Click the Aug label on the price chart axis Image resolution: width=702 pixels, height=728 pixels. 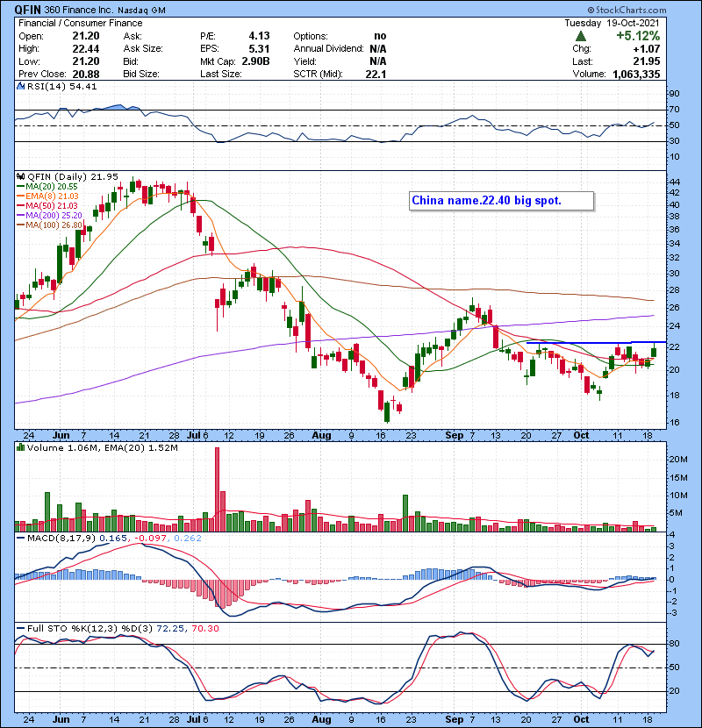[x=321, y=435]
